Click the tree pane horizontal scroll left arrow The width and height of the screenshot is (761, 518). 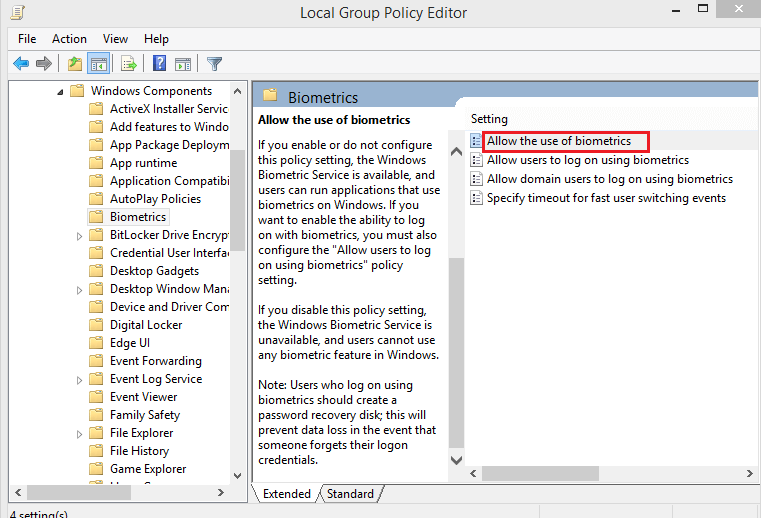click(x=18, y=492)
